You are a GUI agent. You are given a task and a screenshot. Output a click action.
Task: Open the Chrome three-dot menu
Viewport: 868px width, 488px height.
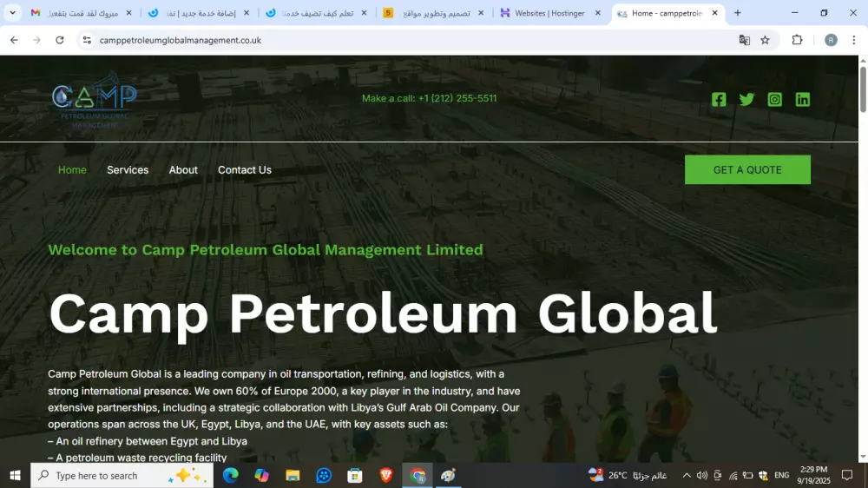[x=853, y=40]
